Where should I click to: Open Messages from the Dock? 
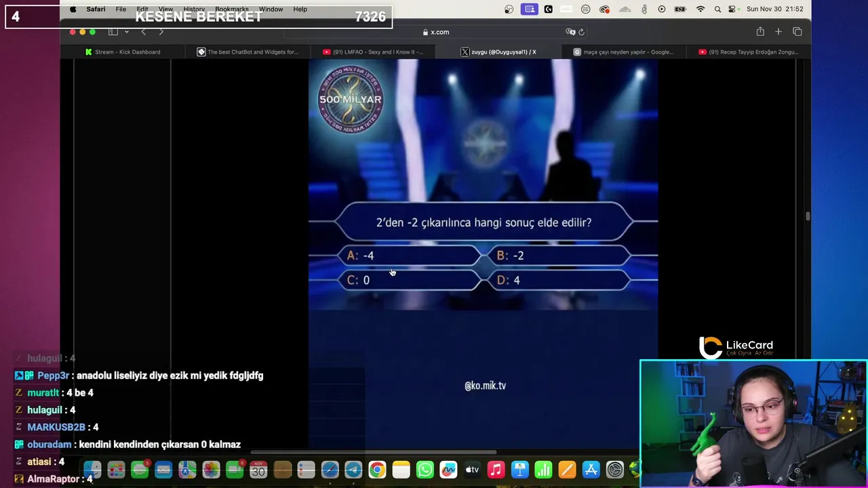click(x=140, y=470)
